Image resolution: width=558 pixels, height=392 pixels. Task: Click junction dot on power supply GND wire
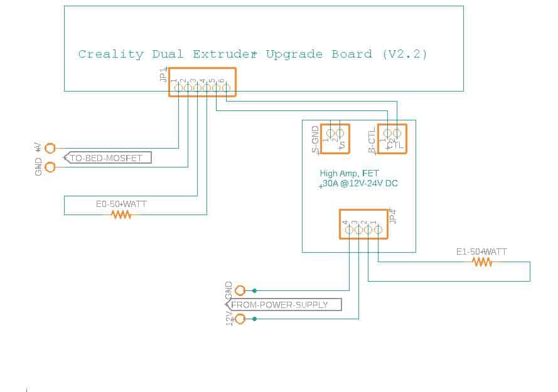click(254, 290)
